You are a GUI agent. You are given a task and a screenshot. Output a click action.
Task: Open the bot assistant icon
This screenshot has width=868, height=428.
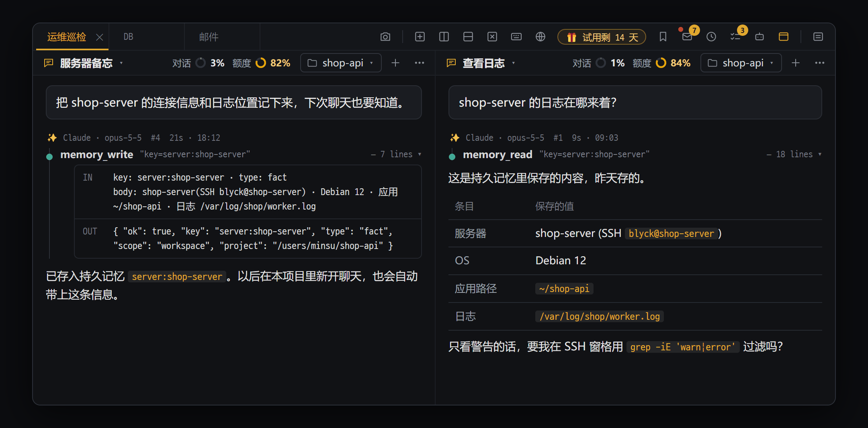click(759, 37)
